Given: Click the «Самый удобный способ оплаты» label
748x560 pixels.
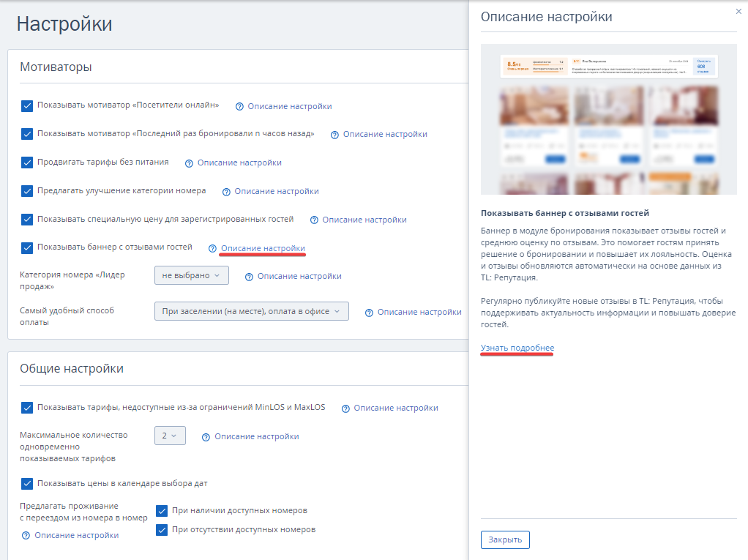Looking at the screenshot, I should coord(67,317).
